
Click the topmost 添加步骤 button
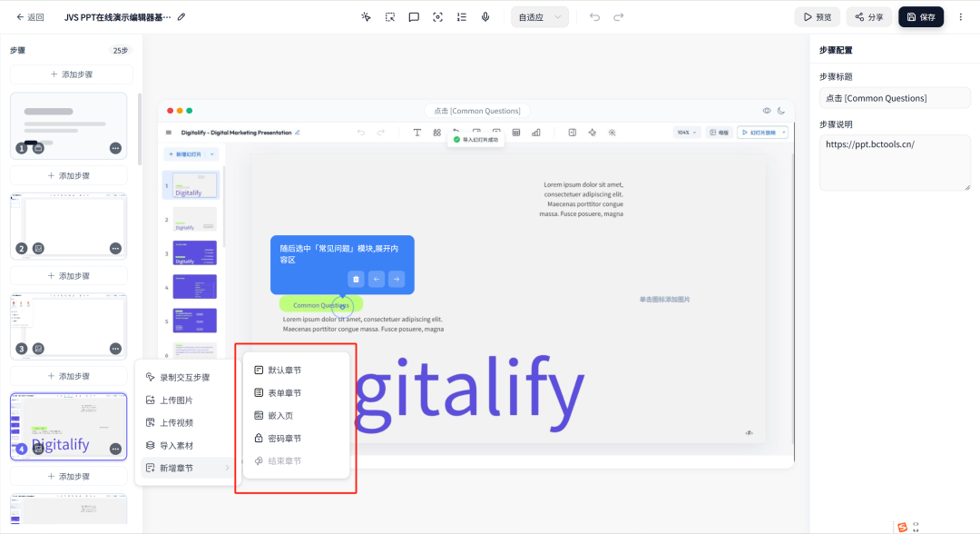click(72, 74)
